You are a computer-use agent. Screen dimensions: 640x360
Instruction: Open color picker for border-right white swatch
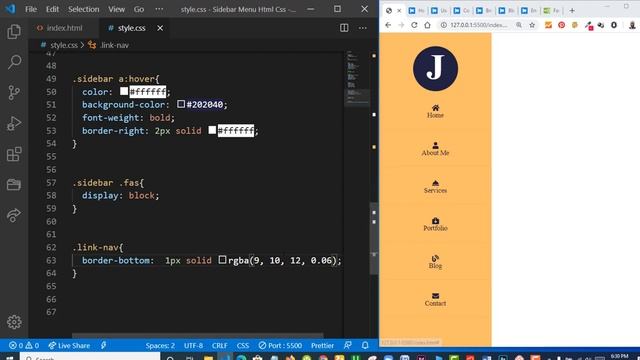click(x=212, y=130)
